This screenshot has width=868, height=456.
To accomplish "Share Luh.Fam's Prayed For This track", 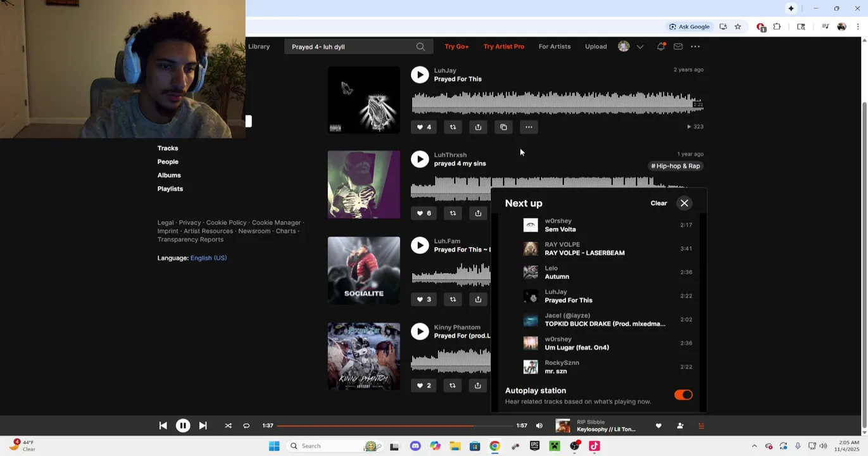I will [478, 300].
